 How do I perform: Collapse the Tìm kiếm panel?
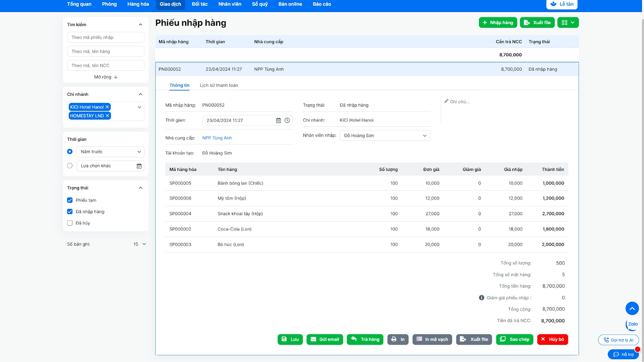tap(140, 25)
